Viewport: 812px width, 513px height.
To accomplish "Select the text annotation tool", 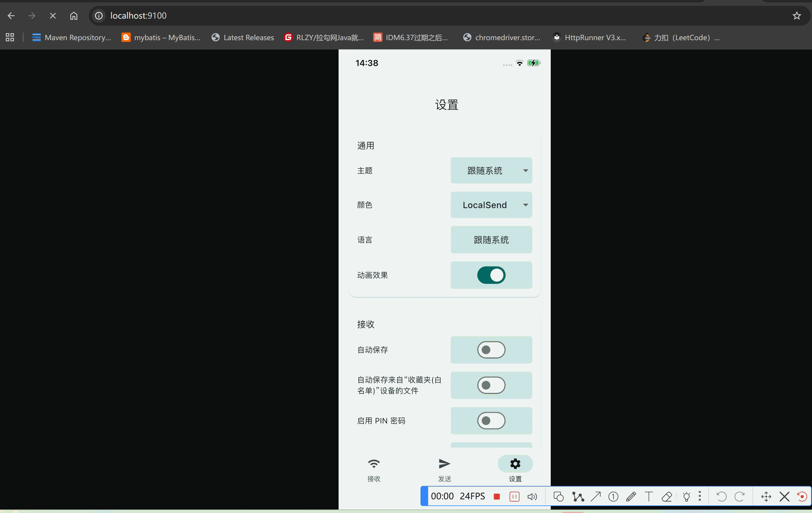I will 649,496.
